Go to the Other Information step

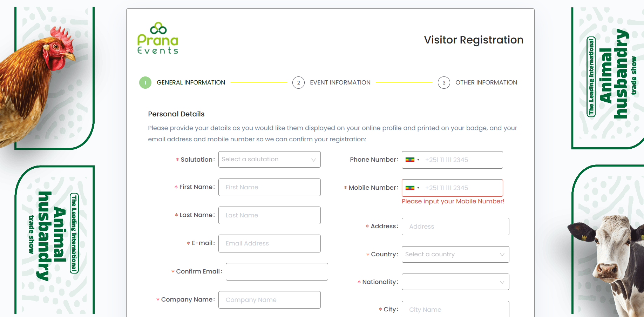486,83
